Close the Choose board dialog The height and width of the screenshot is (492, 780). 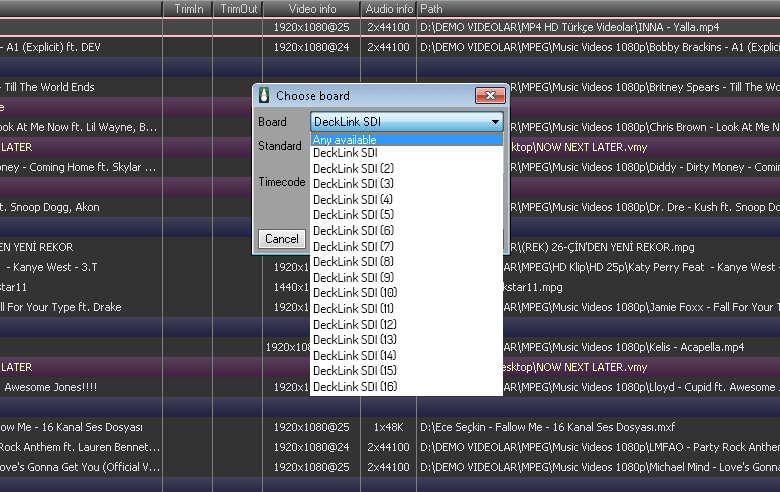tap(490, 96)
